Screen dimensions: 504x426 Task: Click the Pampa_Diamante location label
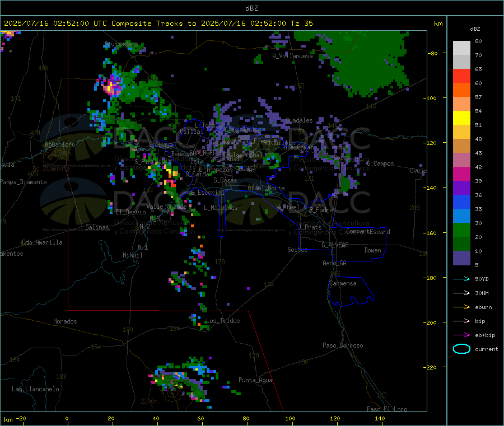(x=23, y=182)
